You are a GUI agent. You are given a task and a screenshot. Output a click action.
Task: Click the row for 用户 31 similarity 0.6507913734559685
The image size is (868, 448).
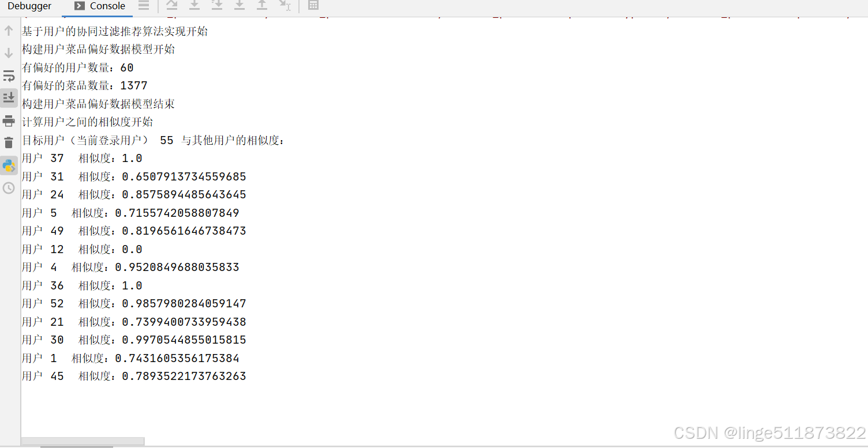134,176
